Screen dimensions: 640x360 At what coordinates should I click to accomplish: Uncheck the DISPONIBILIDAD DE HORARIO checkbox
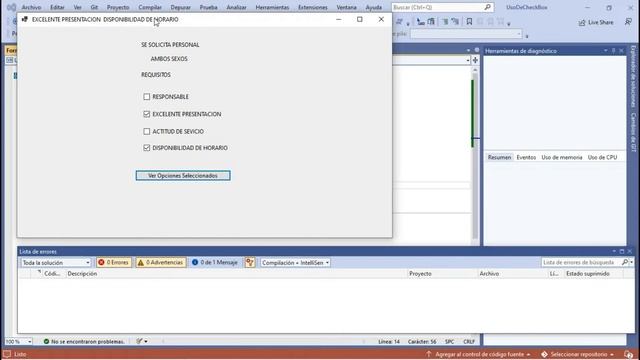click(x=147, y=148)
